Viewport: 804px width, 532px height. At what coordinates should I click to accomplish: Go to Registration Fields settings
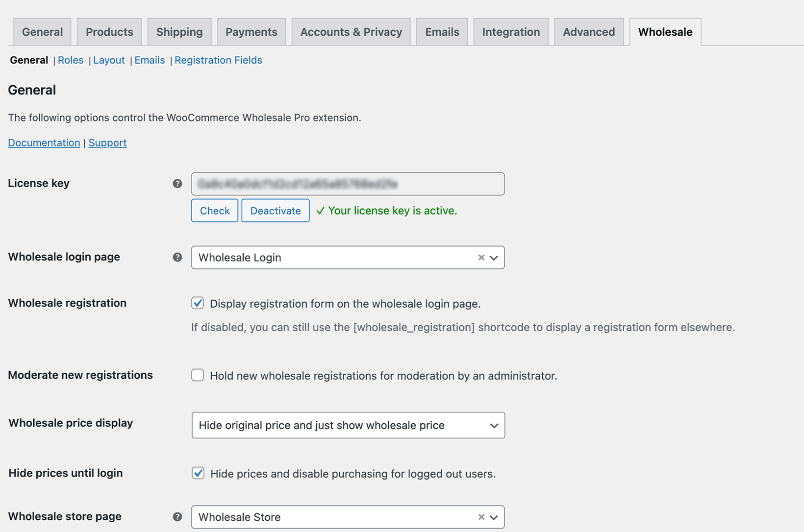pyautogui.click(x=218, y=60)
